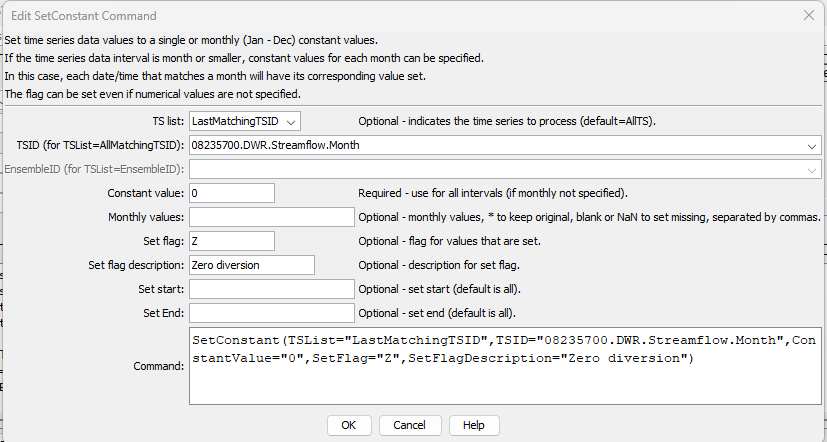Click the 'Set flag description:' label
Screen dimensions: 827x442
136,265
